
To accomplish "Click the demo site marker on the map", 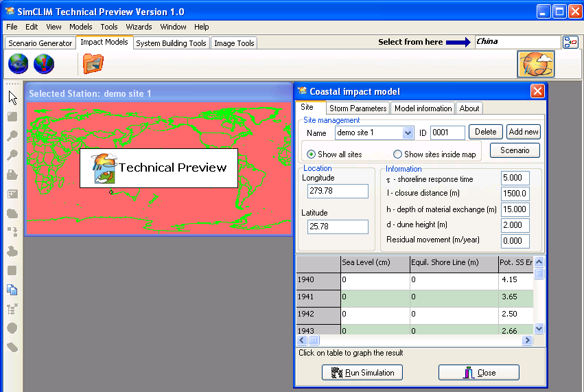I will coord(111,192).
